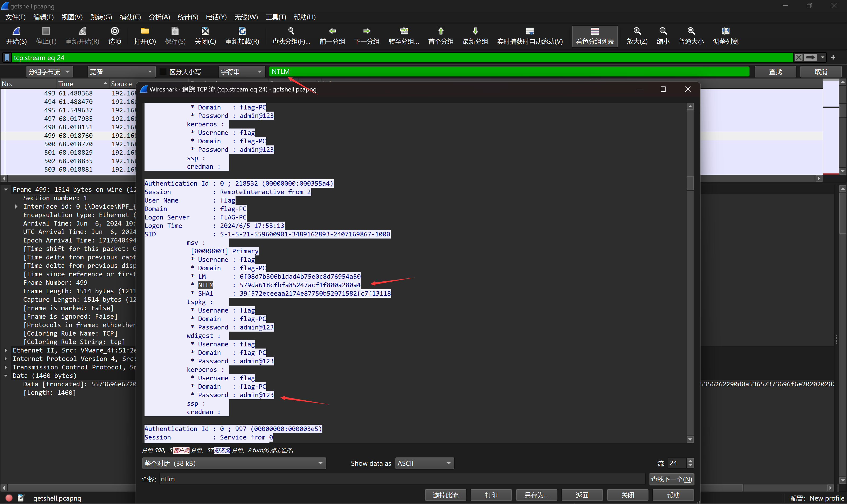Increase the stream number stepper
This screenshot has width=847, height=504.
[690, 461]
